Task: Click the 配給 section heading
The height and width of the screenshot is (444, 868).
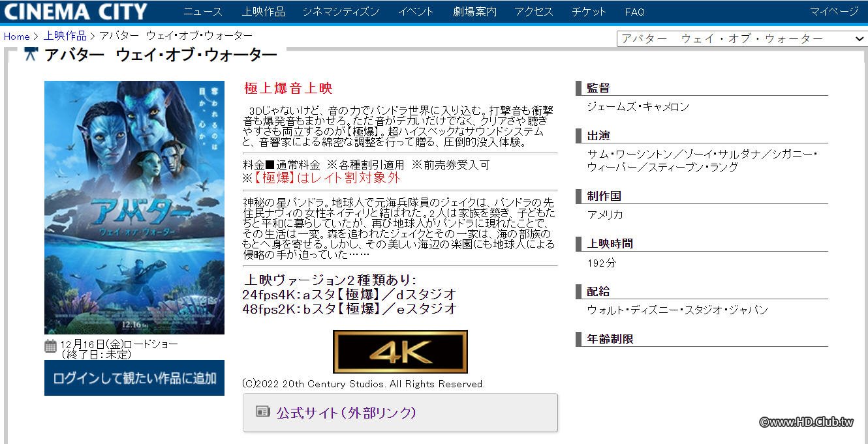Action: 598,291
